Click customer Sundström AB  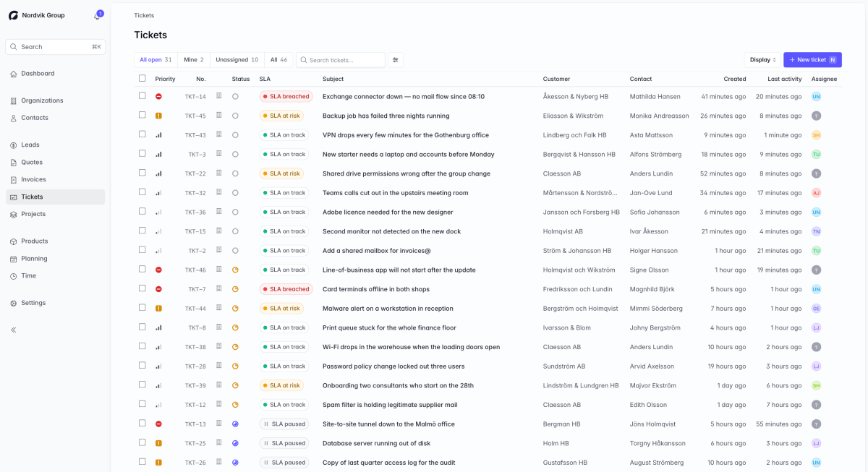pyautogui.click(x=564, y=366)
